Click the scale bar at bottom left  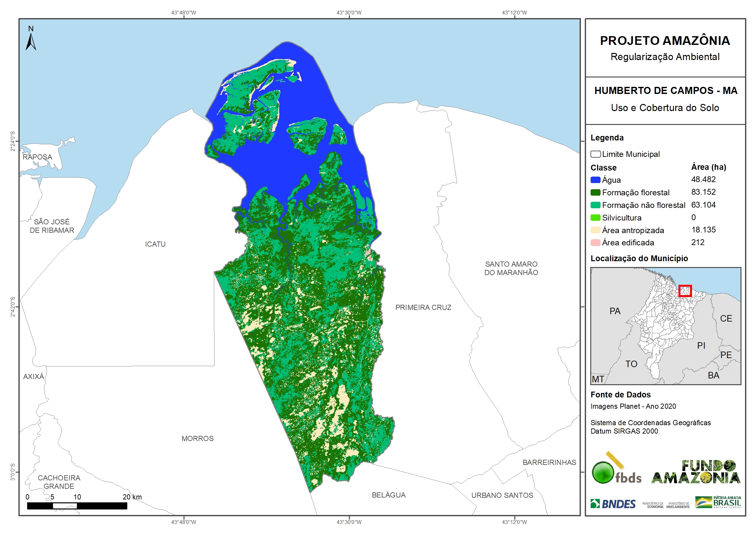(77, 506)
